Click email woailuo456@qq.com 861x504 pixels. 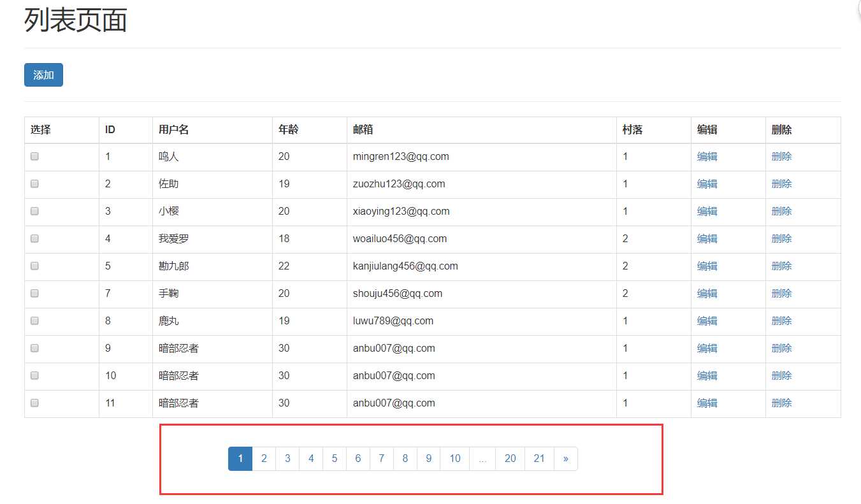click(x=400, y=239)
